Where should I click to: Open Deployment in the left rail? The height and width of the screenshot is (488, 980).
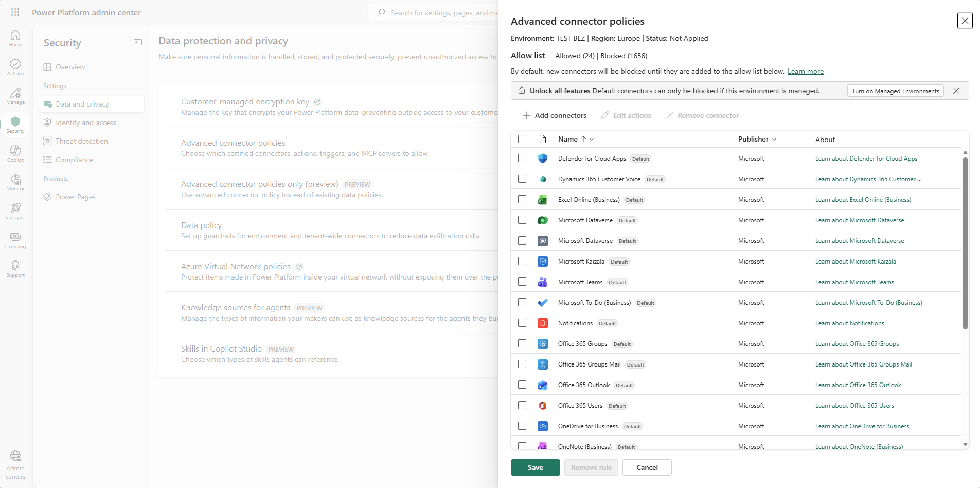15,211
